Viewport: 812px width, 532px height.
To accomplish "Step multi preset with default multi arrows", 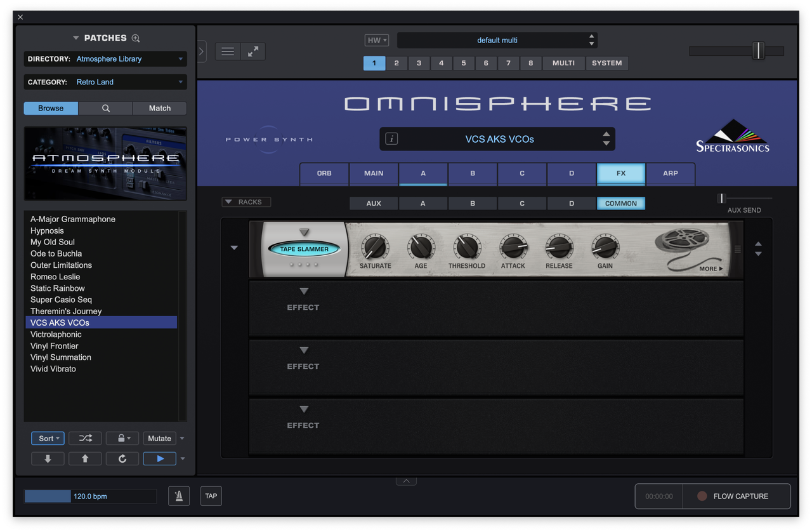I will pyautogui.click(x=591, y=40).
